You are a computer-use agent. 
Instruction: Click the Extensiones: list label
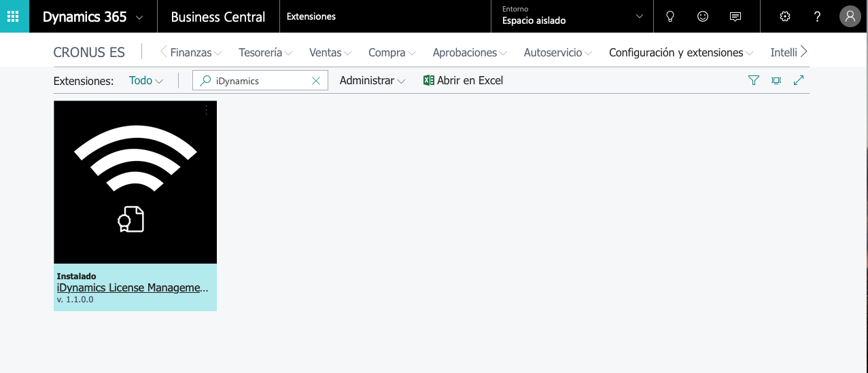tap(84, 81)
